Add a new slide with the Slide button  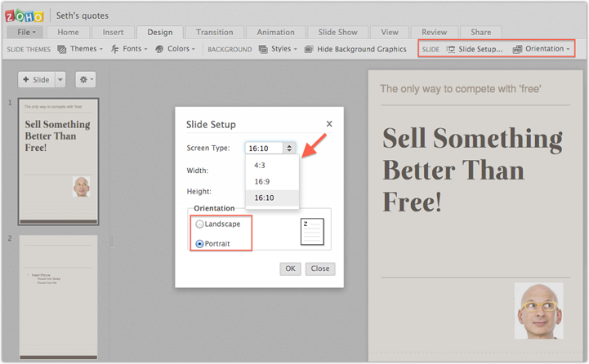coord(37,79)
